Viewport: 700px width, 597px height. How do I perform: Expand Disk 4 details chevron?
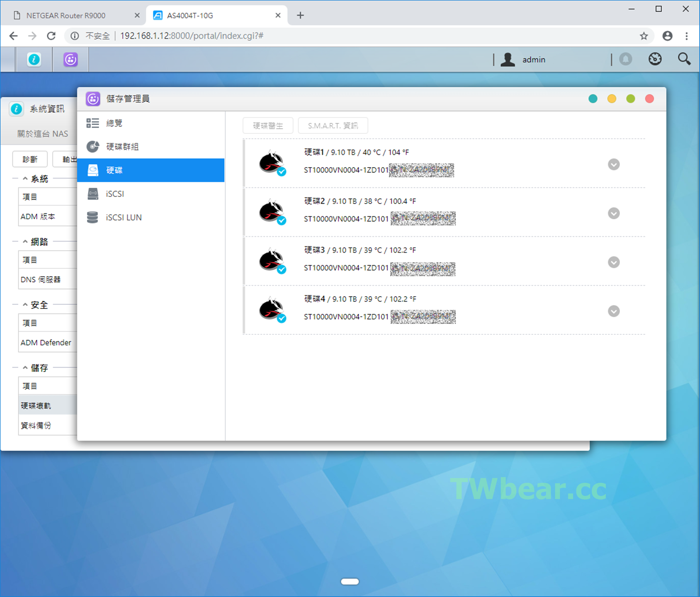614,311
